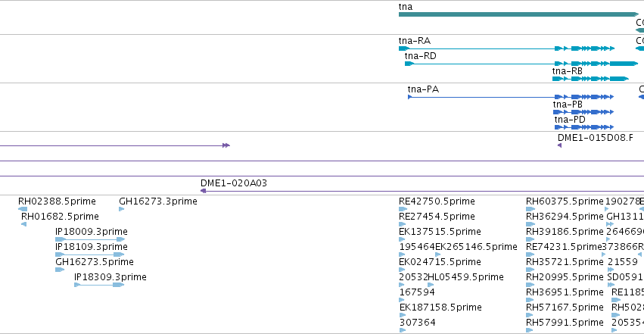Select the DME1-020A03 arrowhead

203,191
